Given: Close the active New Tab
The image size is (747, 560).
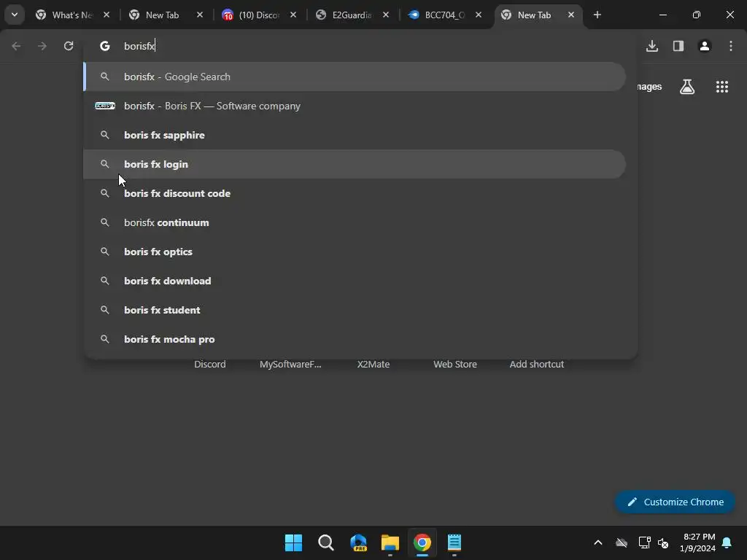Looking at the screenshot, I should [x=570, y=15].
